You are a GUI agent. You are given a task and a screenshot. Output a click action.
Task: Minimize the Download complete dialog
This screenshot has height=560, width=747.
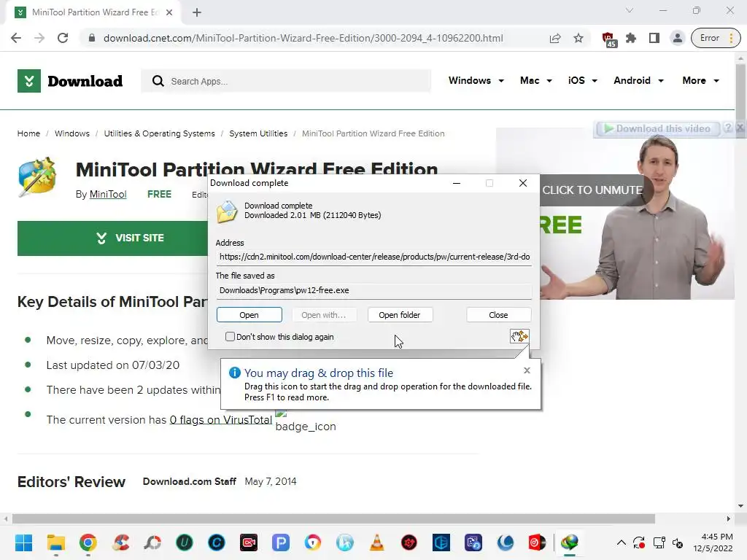pos(457,183)
